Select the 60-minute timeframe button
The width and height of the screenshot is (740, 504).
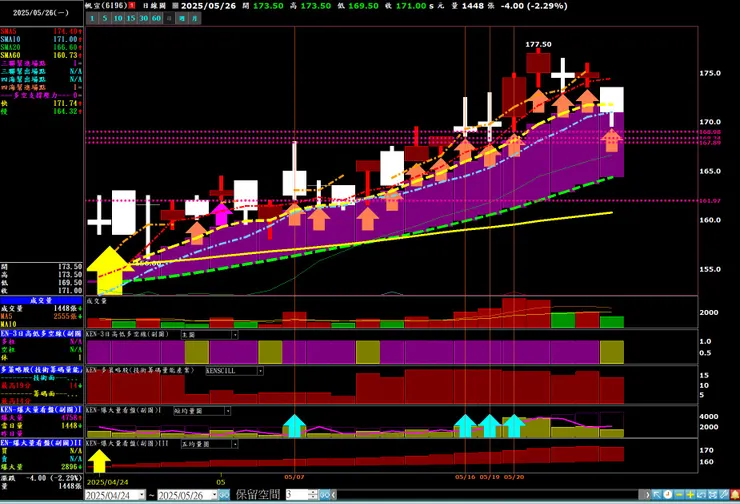click(x=156, y=18)
